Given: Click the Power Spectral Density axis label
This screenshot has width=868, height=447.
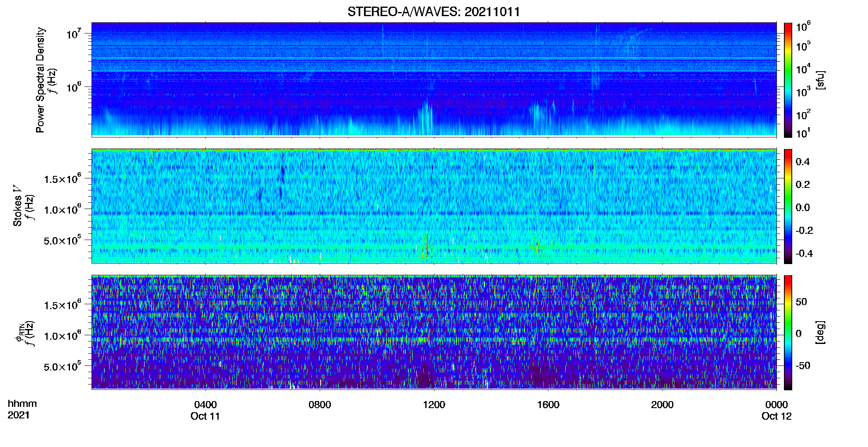Looking at the screenshot, I should 40,80.
